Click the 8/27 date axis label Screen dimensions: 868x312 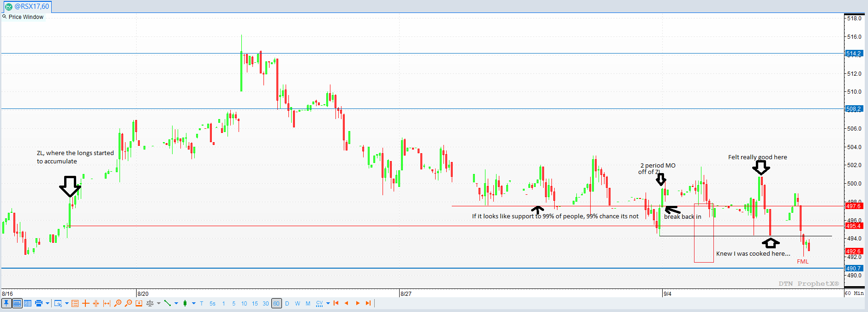[406, 294]
